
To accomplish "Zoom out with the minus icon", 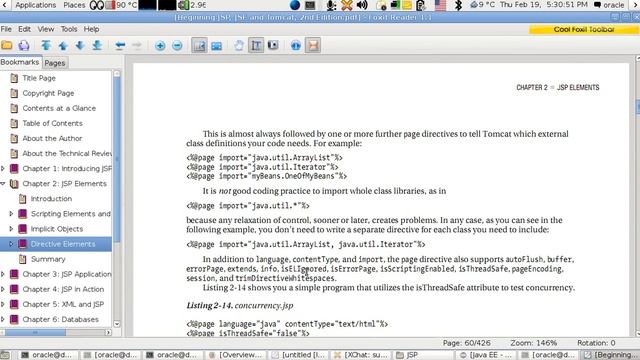I will 177,45.
